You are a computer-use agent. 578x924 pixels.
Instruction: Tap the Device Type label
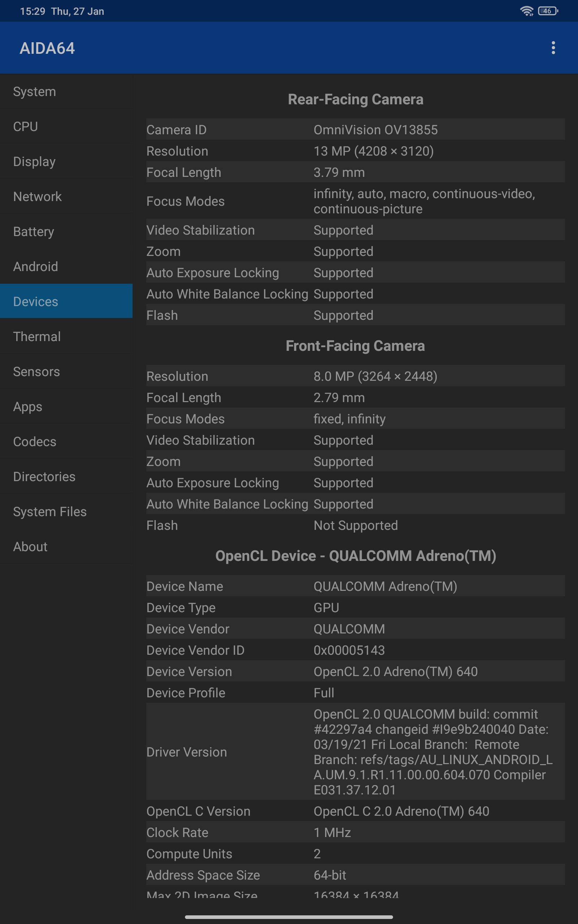point(181,608)
